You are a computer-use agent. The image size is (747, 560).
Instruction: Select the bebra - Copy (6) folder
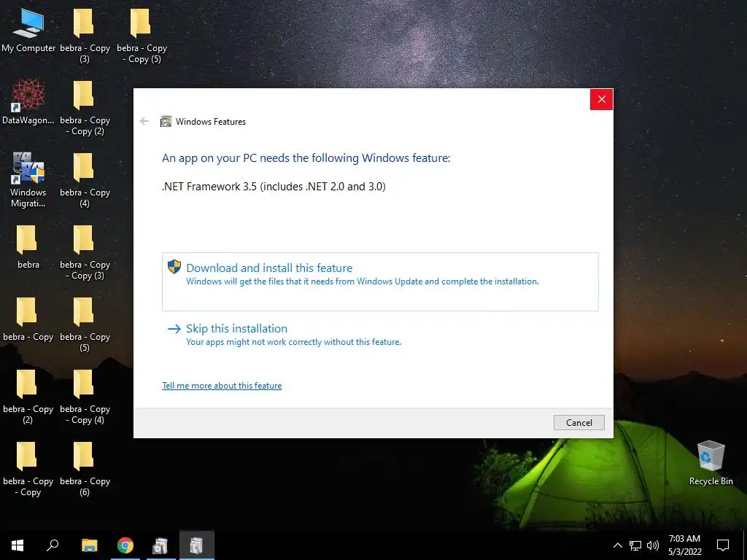point(85,469)
